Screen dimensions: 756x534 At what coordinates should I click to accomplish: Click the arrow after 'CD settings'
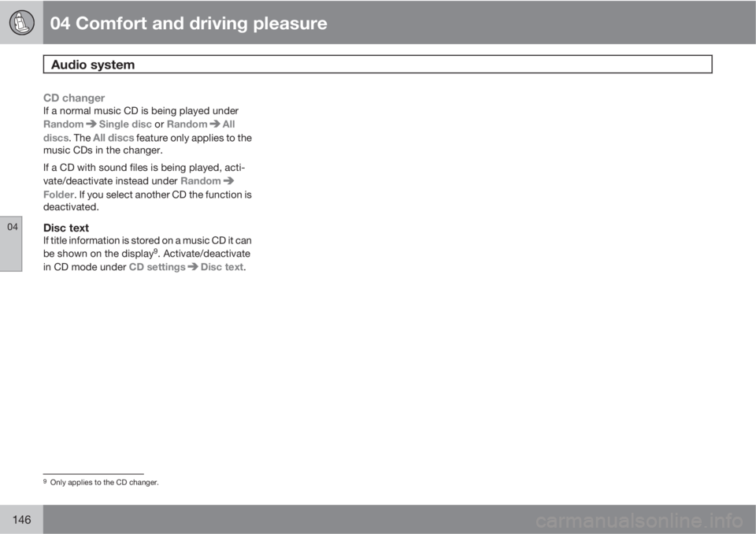193,267
